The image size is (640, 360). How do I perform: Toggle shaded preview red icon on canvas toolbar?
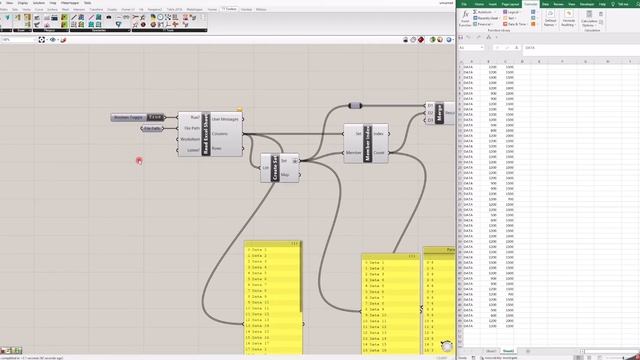(x=421, y=40)
